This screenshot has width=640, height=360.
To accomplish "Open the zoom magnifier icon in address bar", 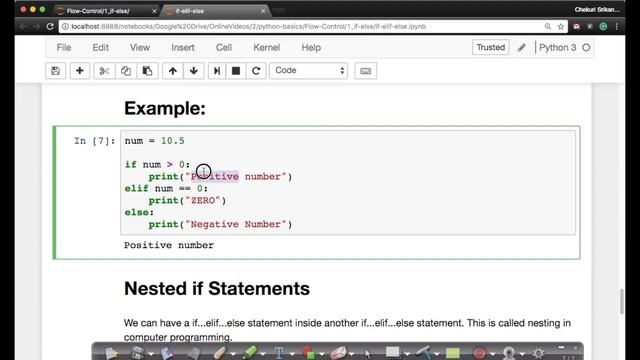I will coord(548,27).
